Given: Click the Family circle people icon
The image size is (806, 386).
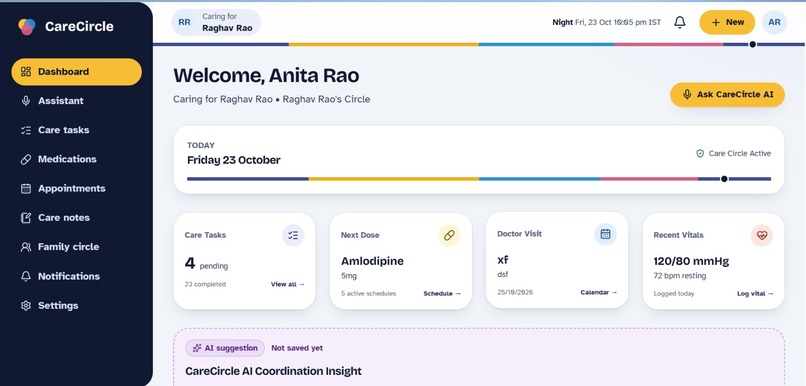Looking at the screenshot, I should tap(26, 247).
